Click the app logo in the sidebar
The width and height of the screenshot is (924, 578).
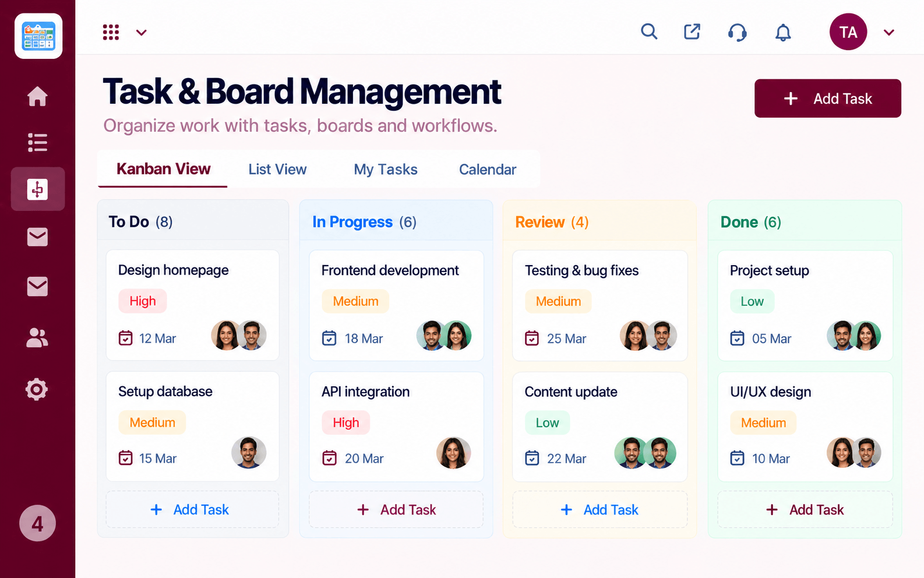[x=38, y=36]
